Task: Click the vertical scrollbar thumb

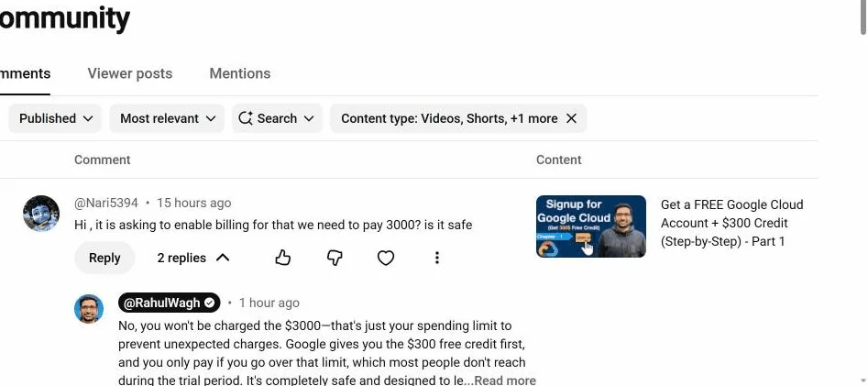Action: pos(863,17)
